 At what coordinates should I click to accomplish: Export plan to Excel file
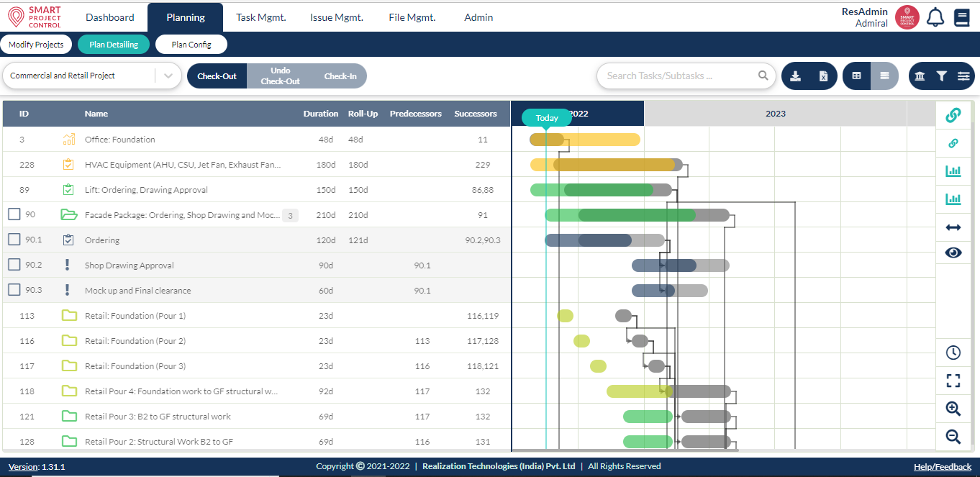click(x=823, y=75)
